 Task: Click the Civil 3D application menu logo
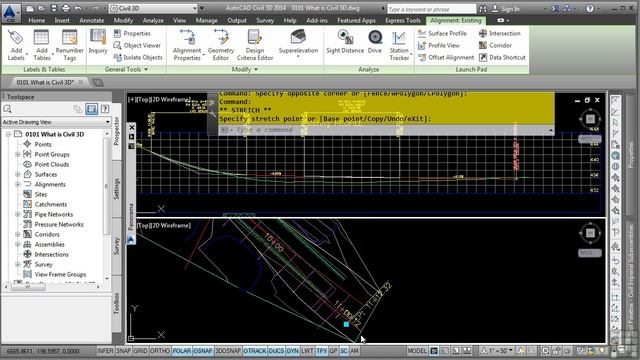click(10, 12)
